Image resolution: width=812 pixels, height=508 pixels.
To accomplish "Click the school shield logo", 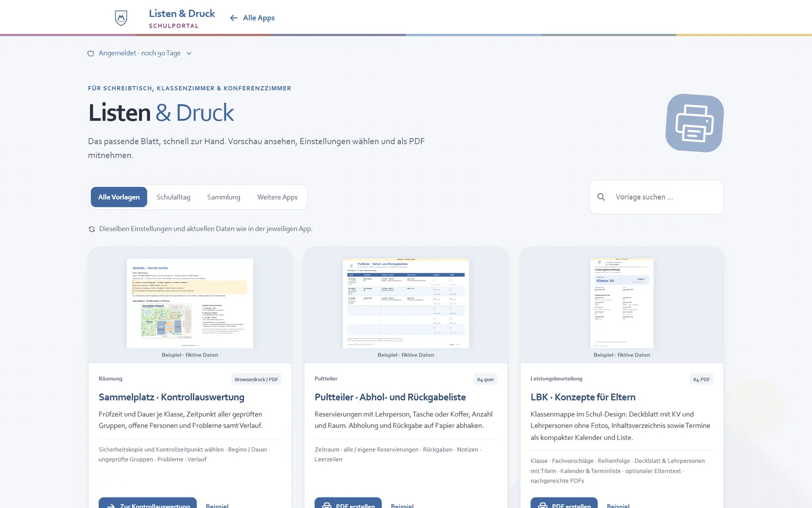I will 121,18.
